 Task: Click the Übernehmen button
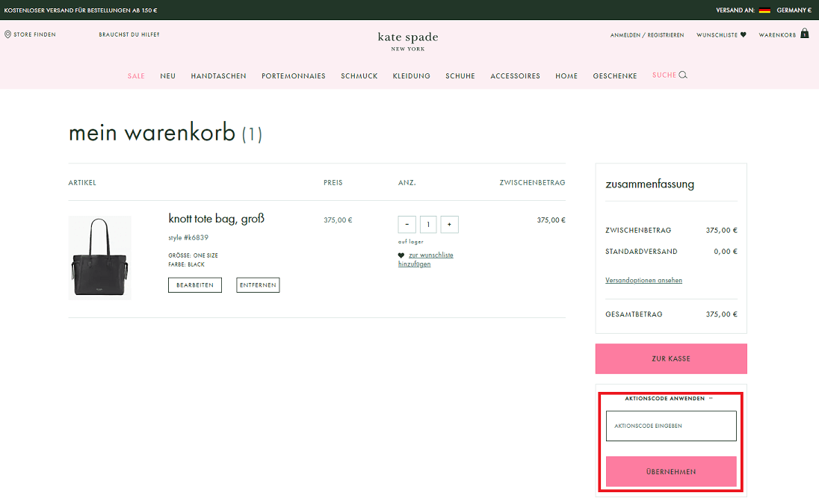point(671,472)
